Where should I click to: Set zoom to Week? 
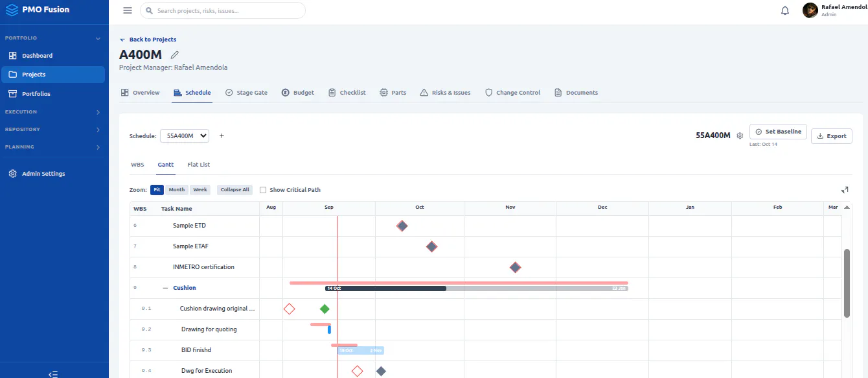200,190
